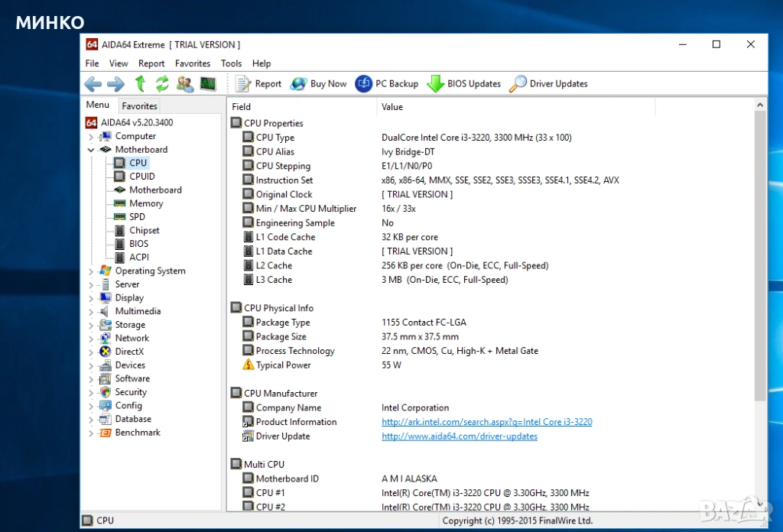Switch to the Favorites tab
Screen dimensions: 783x532
click(139, 106)
